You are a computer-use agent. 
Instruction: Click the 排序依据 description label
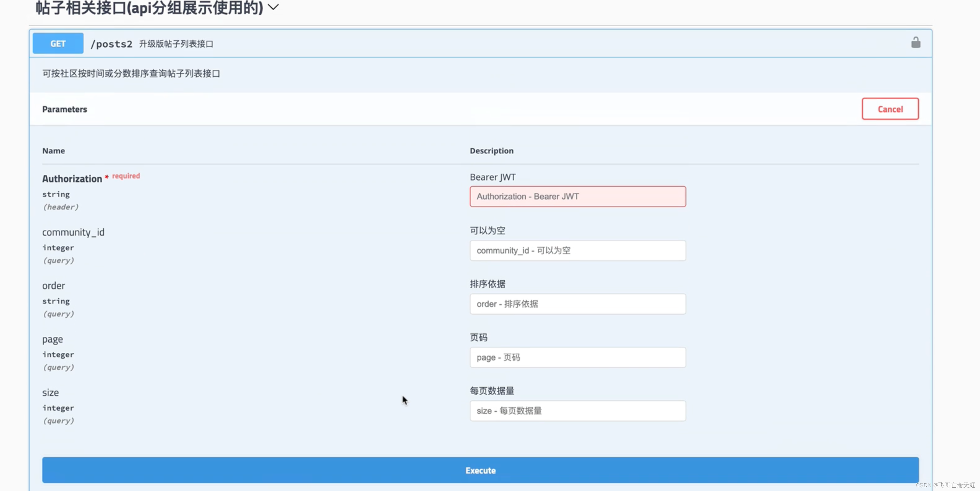[x=487, y=284]
